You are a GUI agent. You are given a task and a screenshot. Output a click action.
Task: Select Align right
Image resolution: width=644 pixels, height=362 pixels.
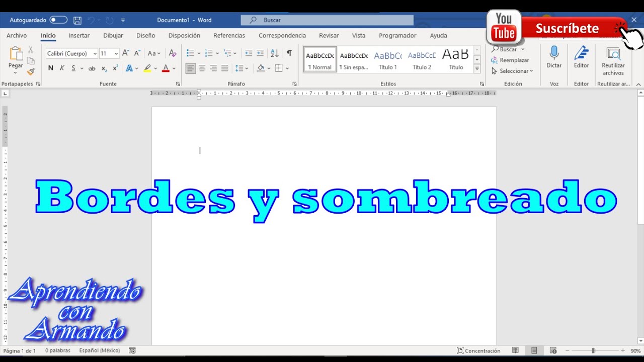click(213, 68)
